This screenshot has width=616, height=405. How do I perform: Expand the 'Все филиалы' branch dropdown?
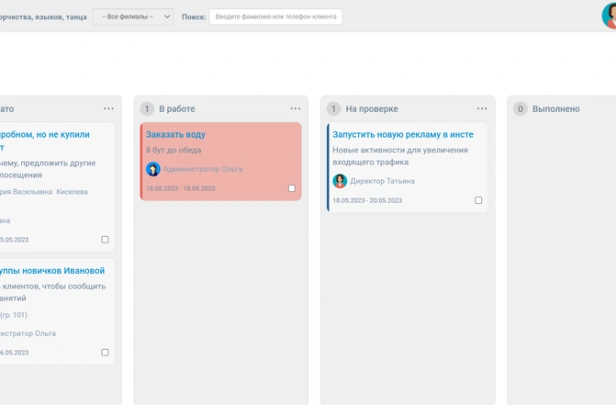coord(133,17)
